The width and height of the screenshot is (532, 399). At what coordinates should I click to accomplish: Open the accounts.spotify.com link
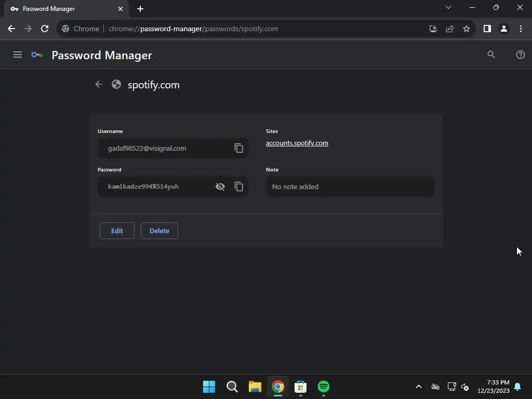pos(297,143)
